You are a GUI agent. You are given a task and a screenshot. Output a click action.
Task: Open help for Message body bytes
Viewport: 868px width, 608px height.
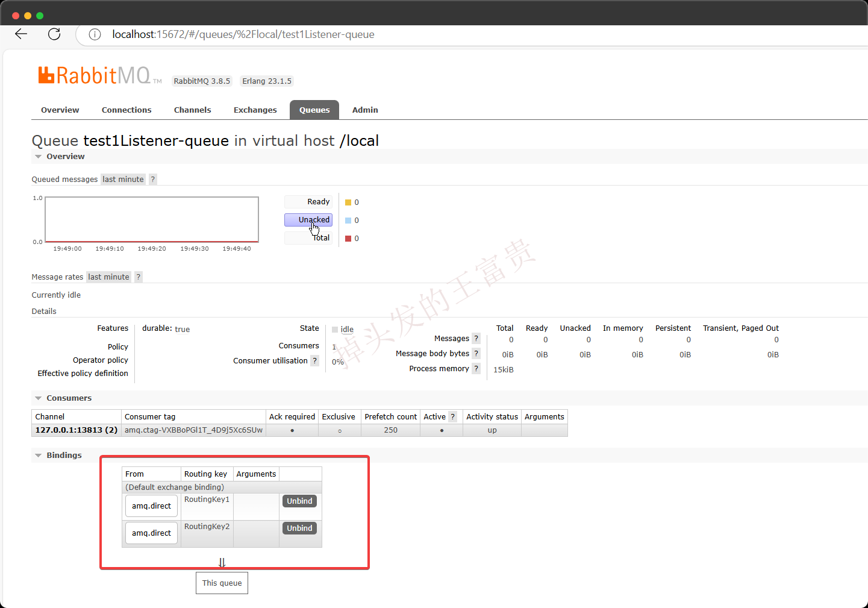tap(476, 353)
